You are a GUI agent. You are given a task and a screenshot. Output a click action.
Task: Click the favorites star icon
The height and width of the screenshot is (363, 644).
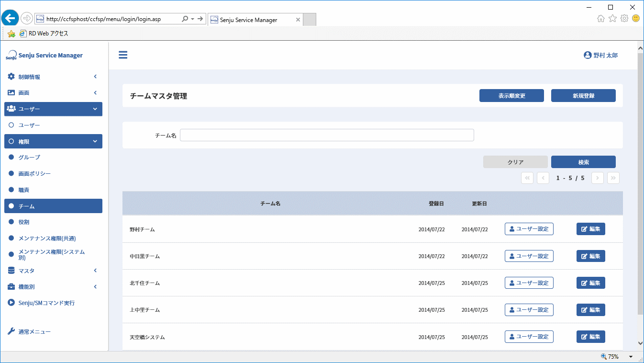612,19
